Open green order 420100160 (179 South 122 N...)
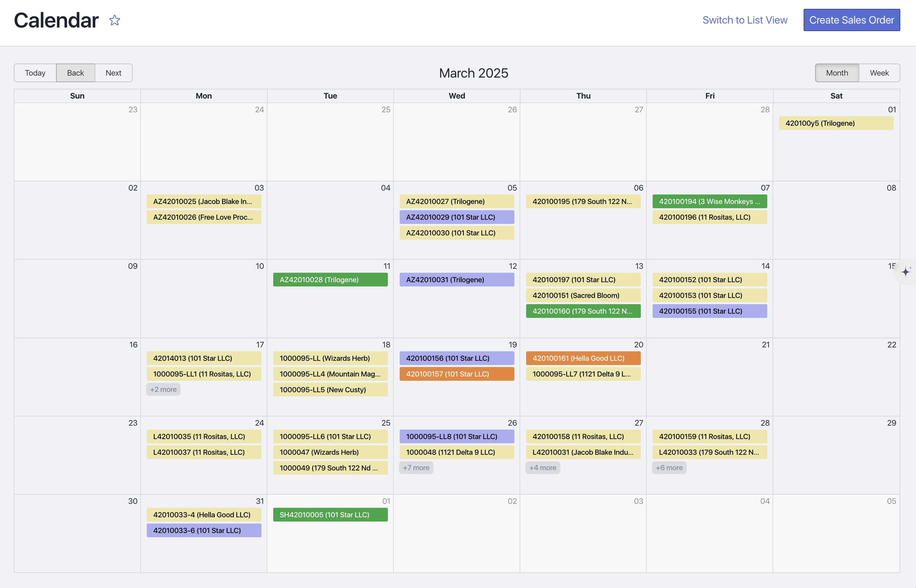The height and width of the screenshot is (588, 916). point(583,311)
